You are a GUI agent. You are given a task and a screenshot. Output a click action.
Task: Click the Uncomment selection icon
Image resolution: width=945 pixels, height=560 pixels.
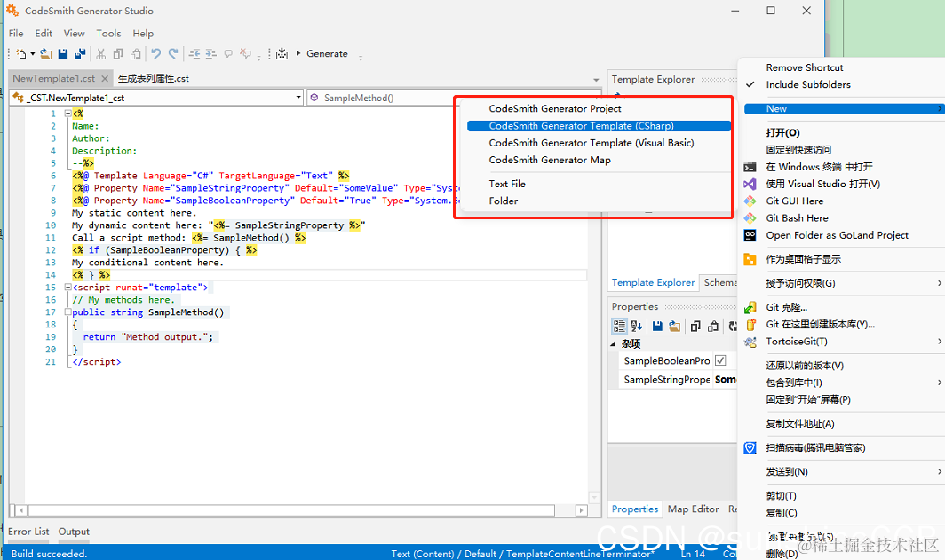pos(245,54)
